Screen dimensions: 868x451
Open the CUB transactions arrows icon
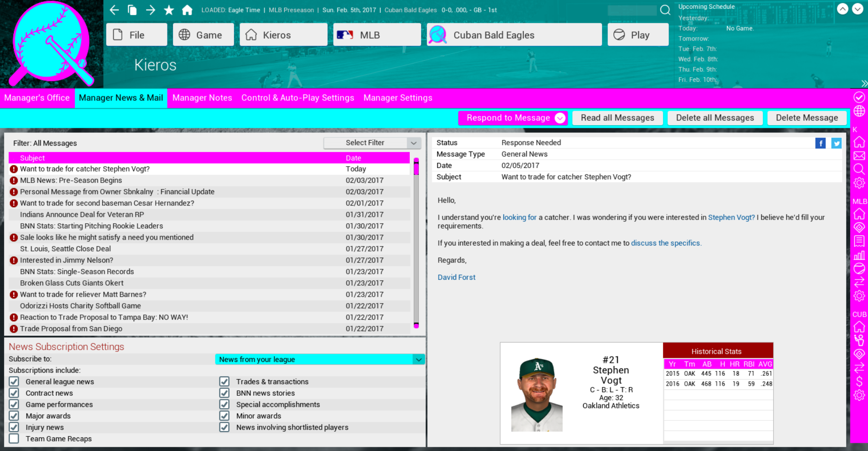click(859, 367)
